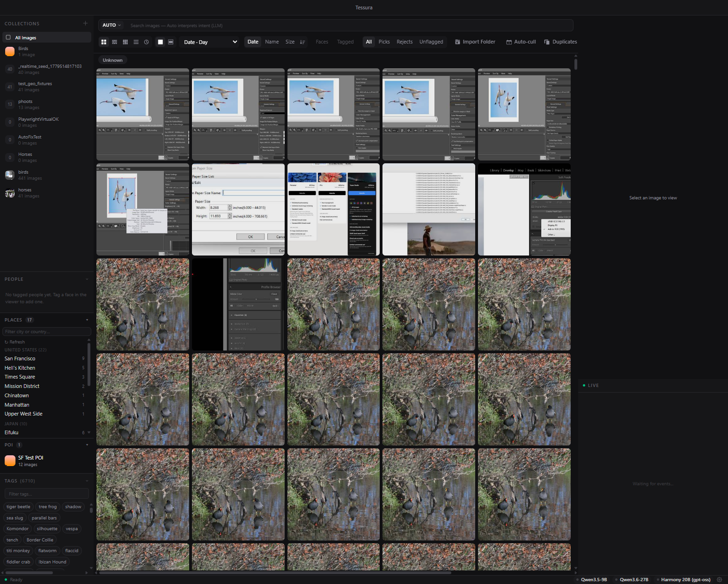Sort images by Date

[253, 42]
